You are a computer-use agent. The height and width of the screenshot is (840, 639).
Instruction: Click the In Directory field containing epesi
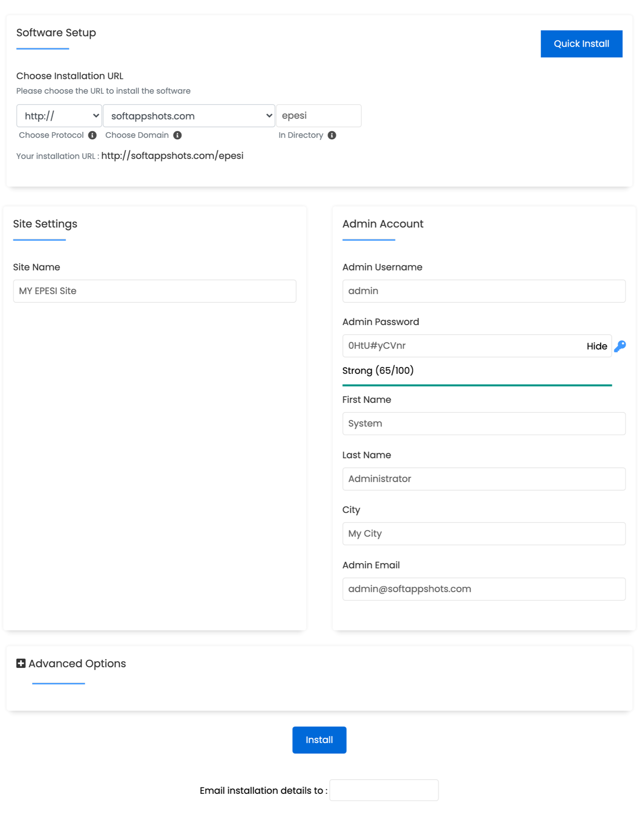(x=319, y=116)
